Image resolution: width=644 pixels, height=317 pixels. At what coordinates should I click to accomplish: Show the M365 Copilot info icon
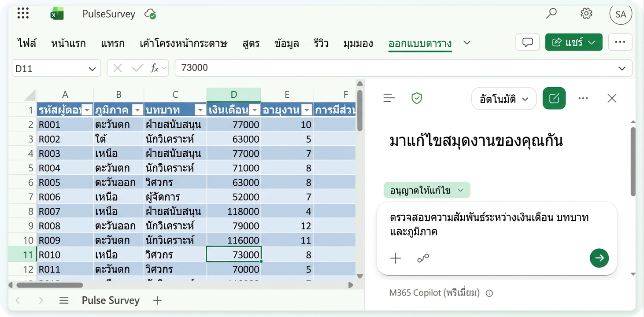pos(489,293)
